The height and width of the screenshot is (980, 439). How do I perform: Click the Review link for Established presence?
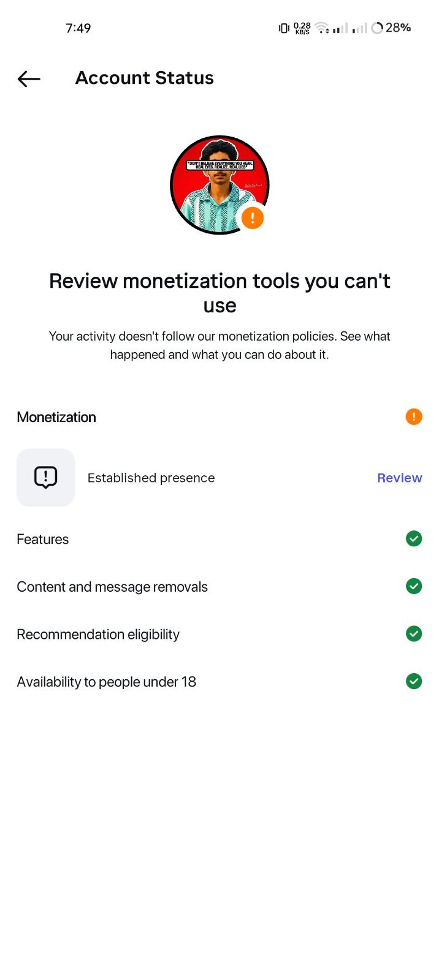click(x=399, y=478)
